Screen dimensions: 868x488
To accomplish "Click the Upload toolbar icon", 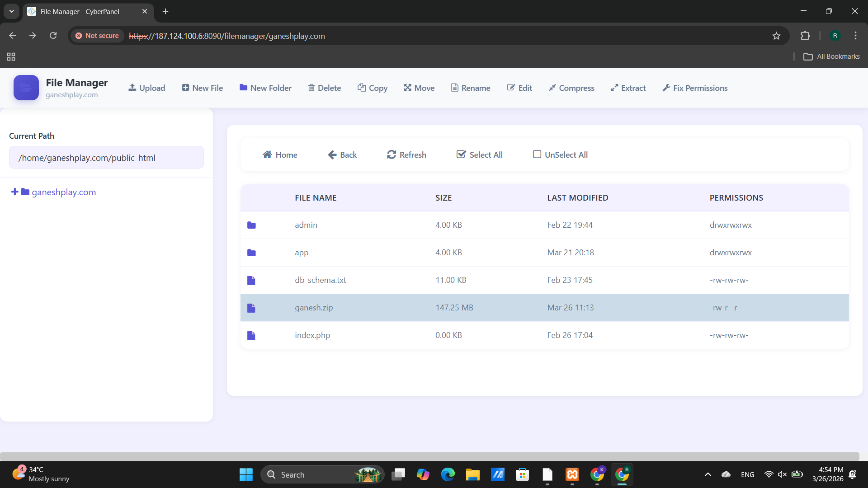I will coord(132,88).
